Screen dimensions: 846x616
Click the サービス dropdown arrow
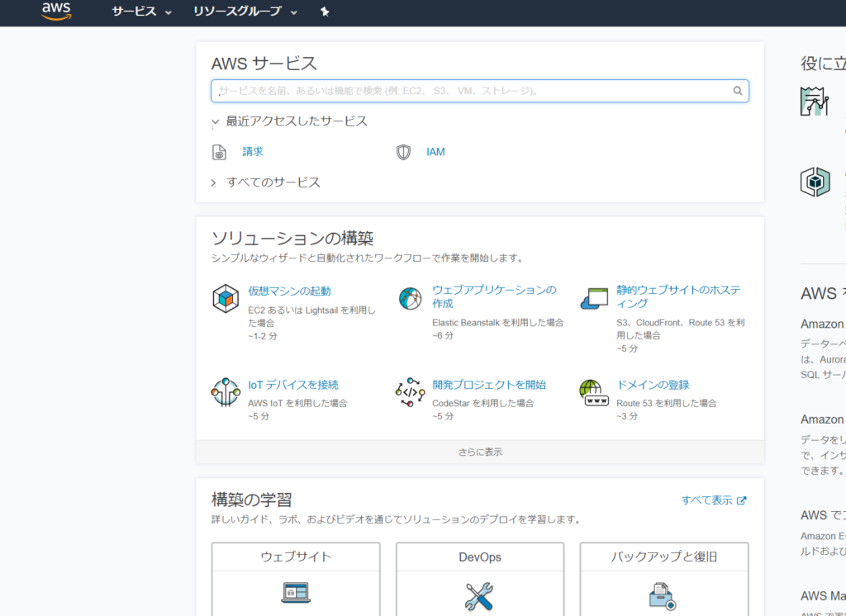(169, 12)
